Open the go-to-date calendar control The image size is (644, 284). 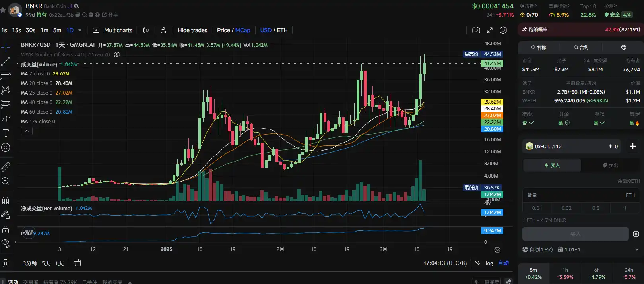pyautogui.click(x=77, y=263)
